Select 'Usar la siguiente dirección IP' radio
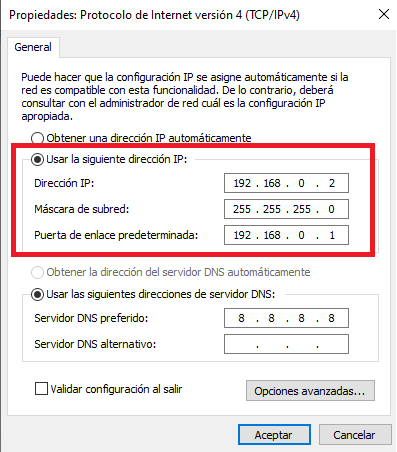 [x=37, y=159]
